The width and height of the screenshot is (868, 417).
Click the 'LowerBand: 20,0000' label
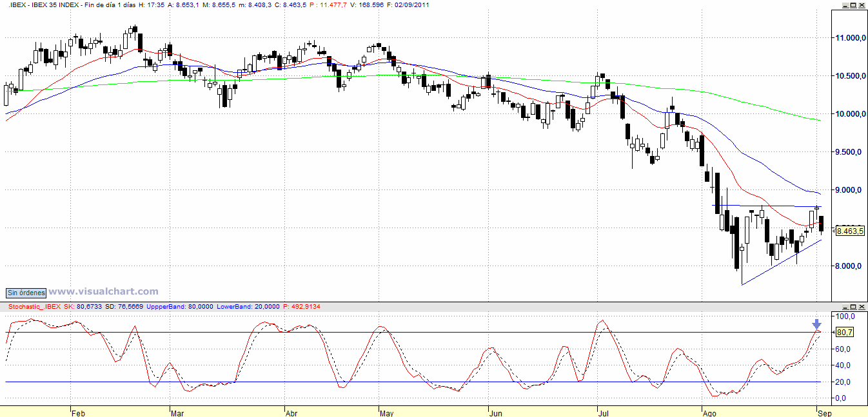point(249,305)
